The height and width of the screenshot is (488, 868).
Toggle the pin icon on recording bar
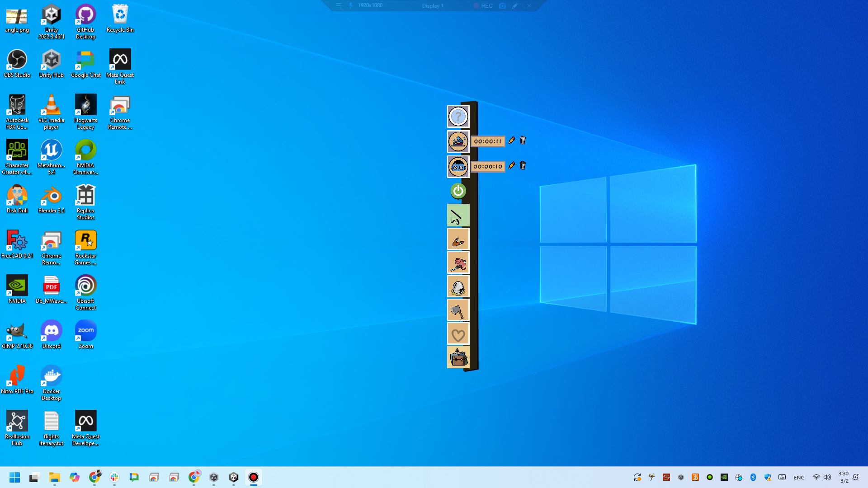coord(350,5)
